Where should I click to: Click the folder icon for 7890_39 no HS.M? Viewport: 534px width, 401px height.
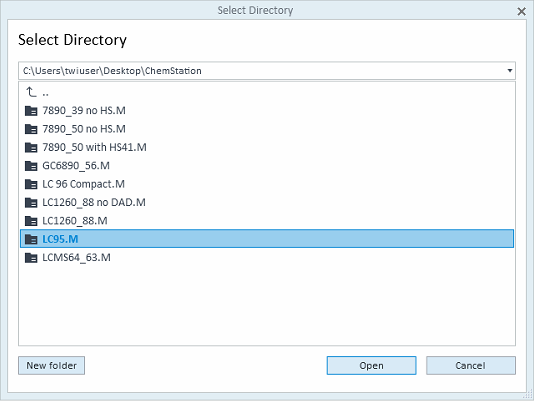[31, 111]
